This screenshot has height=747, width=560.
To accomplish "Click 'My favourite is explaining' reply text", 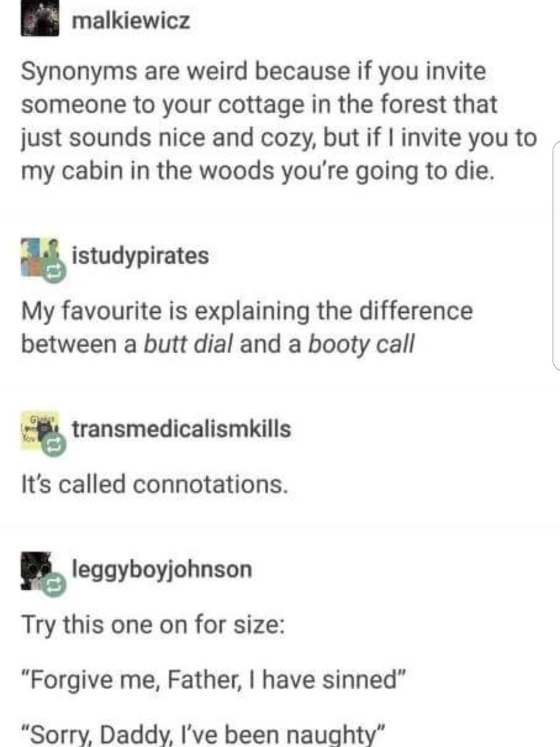I will click(247, 327).
